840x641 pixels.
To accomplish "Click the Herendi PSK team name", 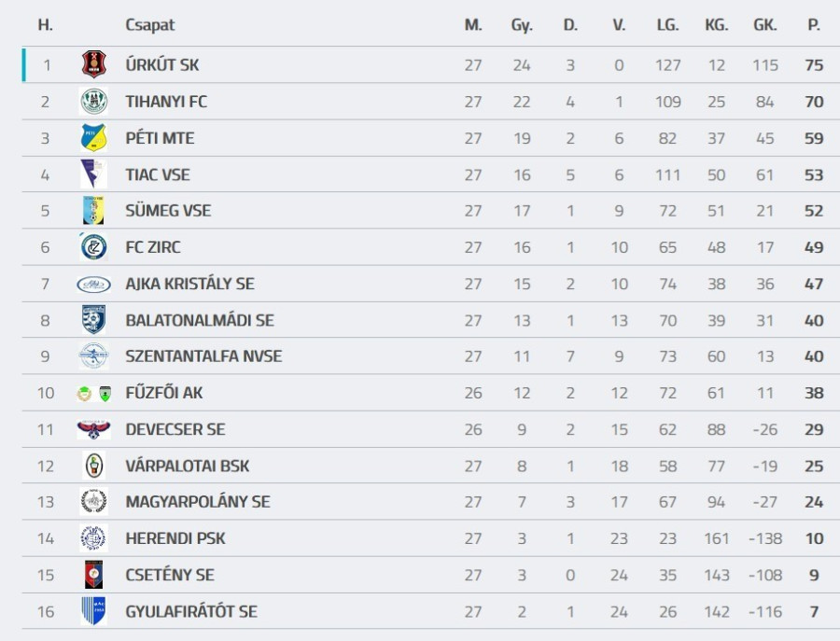I will [175, 538].
